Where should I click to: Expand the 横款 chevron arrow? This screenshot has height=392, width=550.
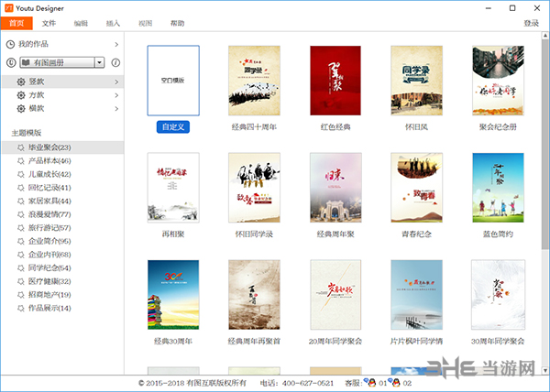116,109
